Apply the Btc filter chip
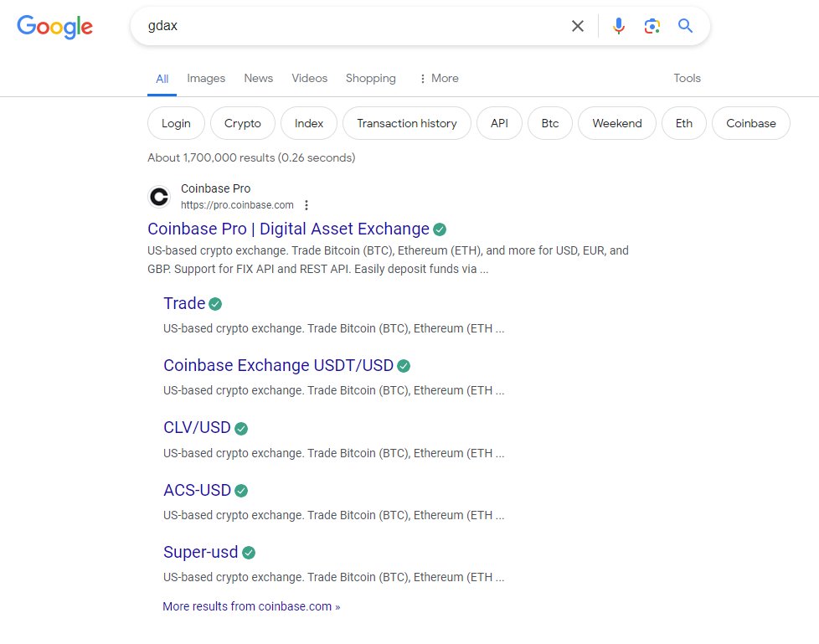The image size is (819, 644). point(550,123)
